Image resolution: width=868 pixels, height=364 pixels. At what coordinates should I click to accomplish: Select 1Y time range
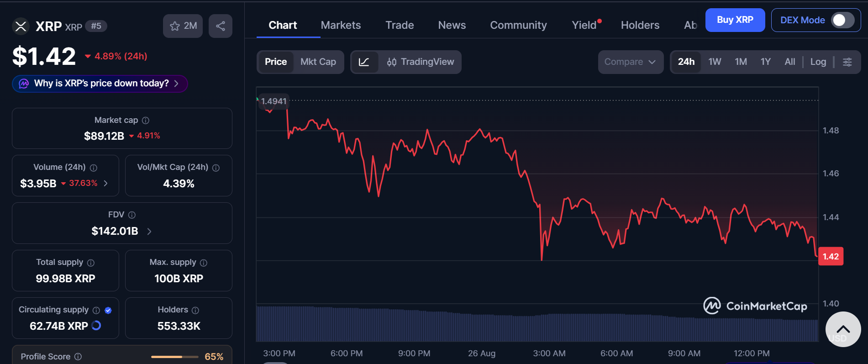coord(766,62)
